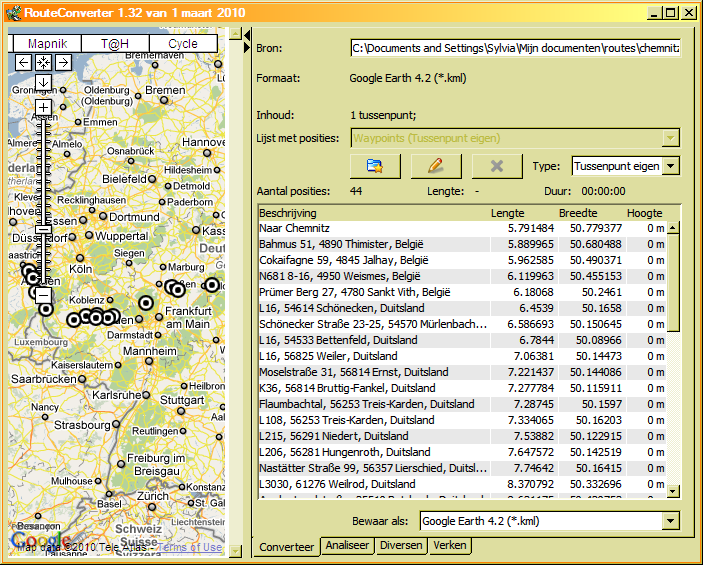
Task: Expand the Bewaar als format dropdown
Action: point(670,521)
